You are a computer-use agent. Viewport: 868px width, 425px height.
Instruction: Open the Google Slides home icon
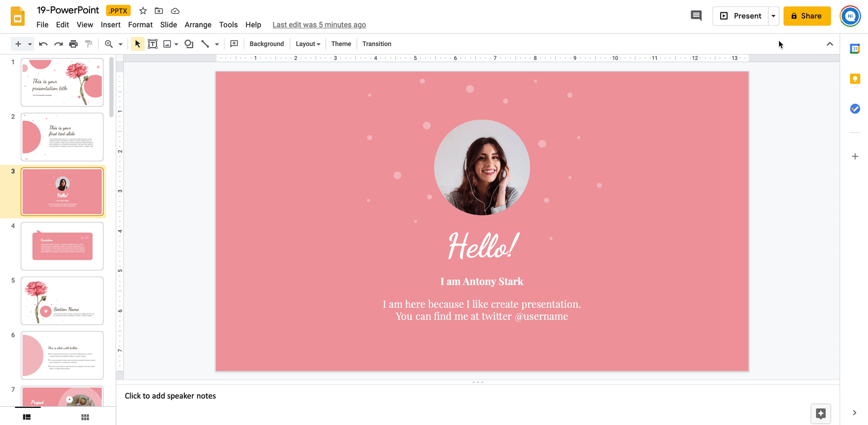click(18, 16)
